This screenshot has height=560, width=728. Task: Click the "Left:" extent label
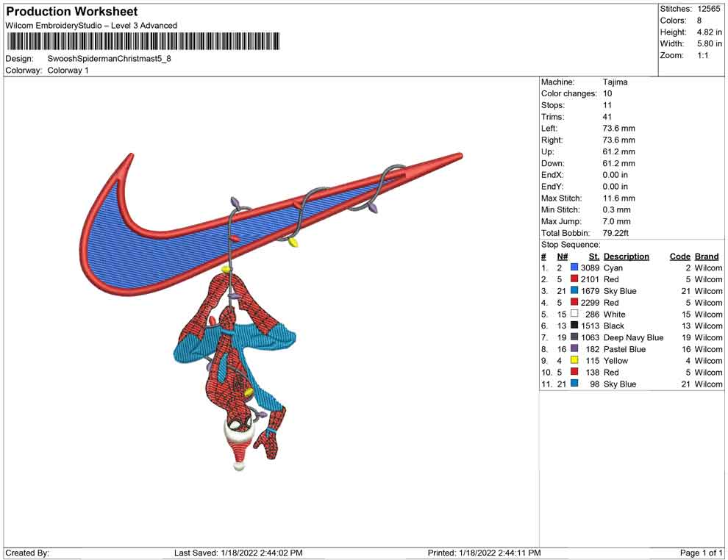click(549, 129)
